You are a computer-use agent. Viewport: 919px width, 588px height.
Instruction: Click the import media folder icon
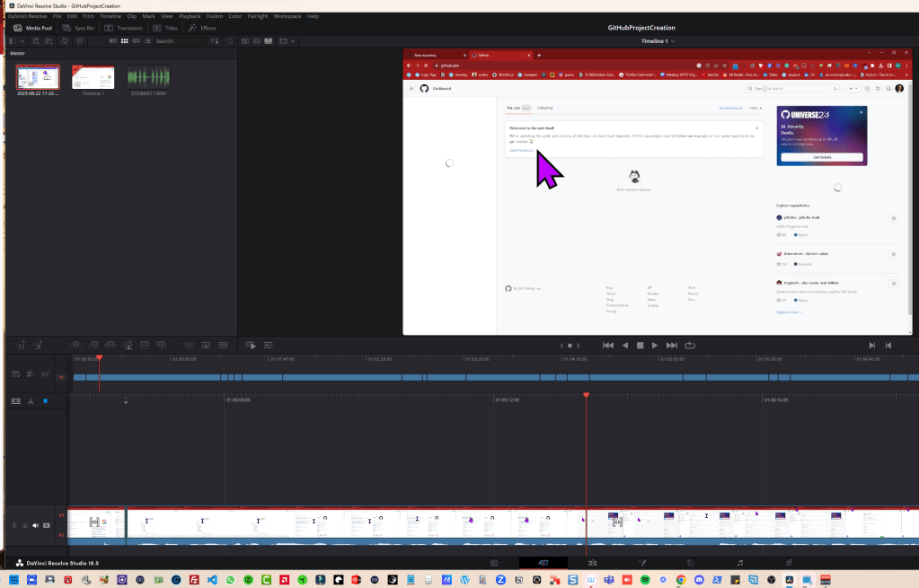coord(49,41)
